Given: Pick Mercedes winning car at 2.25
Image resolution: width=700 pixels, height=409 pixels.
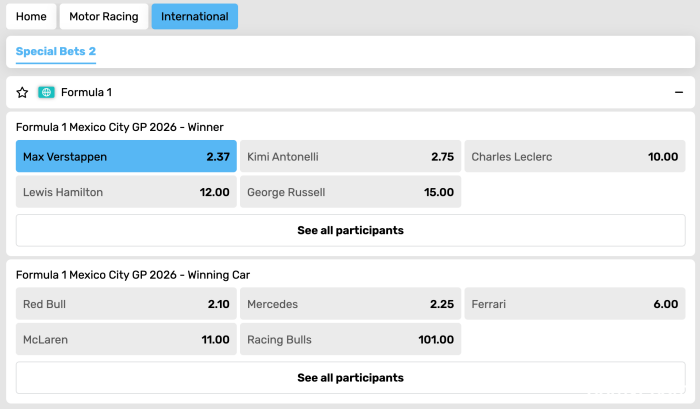Looking at the screenshot, I should (350, 304).
